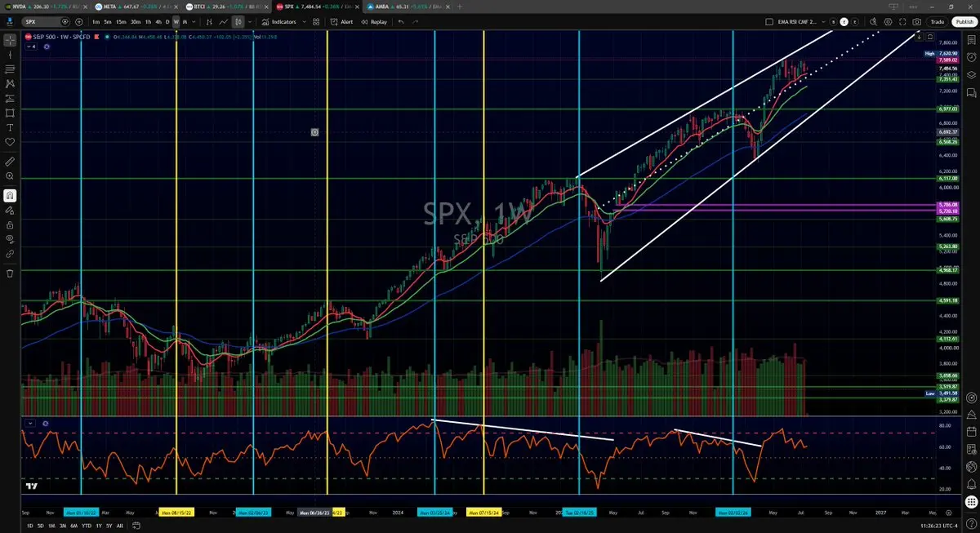Take a chart snapshot with camera
The height and width of the screenshot is (533, 980).
pos(917,21)
